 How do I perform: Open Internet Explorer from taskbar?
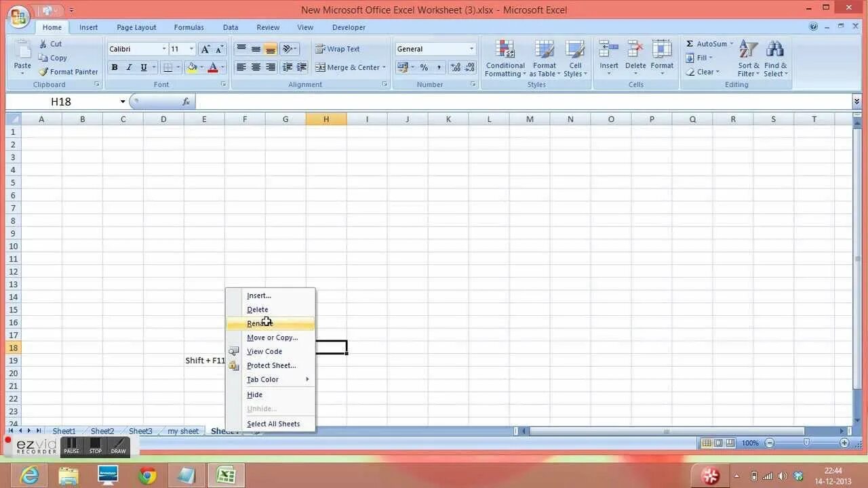(30, 476)
